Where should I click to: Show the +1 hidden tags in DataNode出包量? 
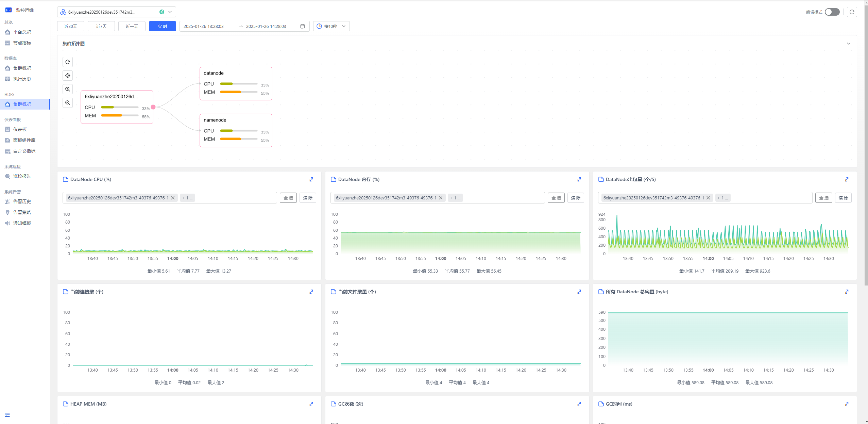coord(722,198)
